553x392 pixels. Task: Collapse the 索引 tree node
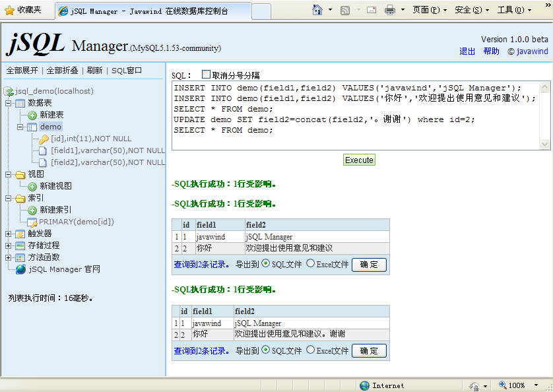pyautogui.click(x=9, y=198)
